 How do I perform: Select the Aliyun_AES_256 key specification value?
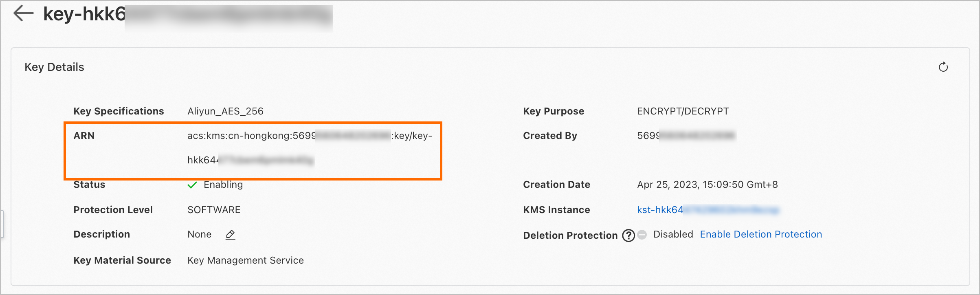(225, 111)
